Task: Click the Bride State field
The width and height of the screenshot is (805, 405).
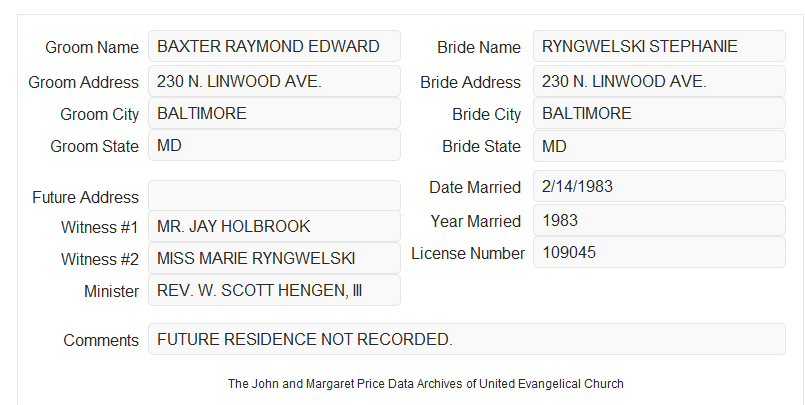Action: point(659,146)
